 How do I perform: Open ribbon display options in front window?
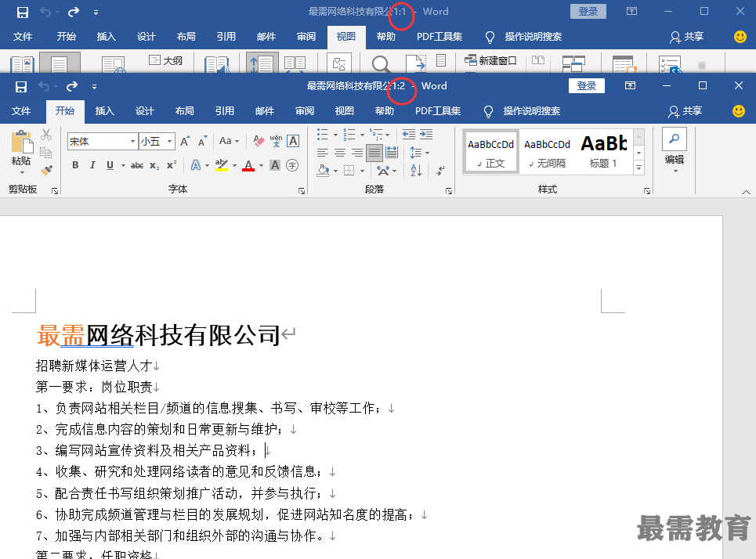tap(630, 86)
